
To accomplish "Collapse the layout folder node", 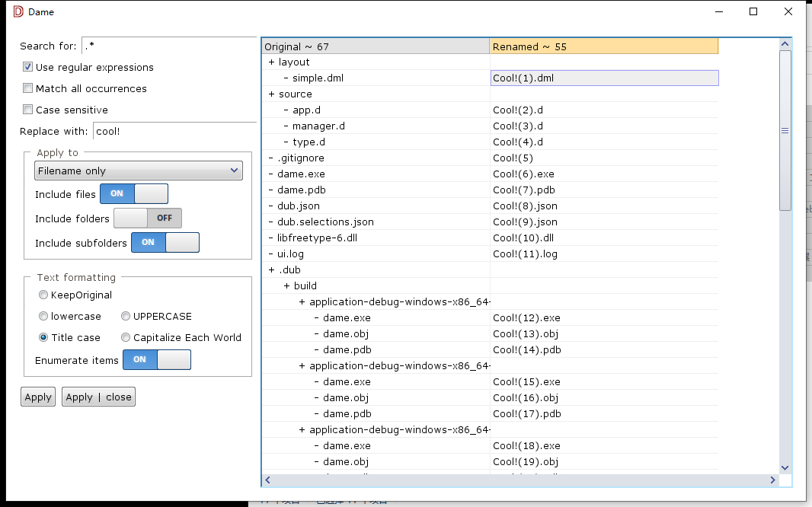I will pyautogui.click(x=271, y=62).
